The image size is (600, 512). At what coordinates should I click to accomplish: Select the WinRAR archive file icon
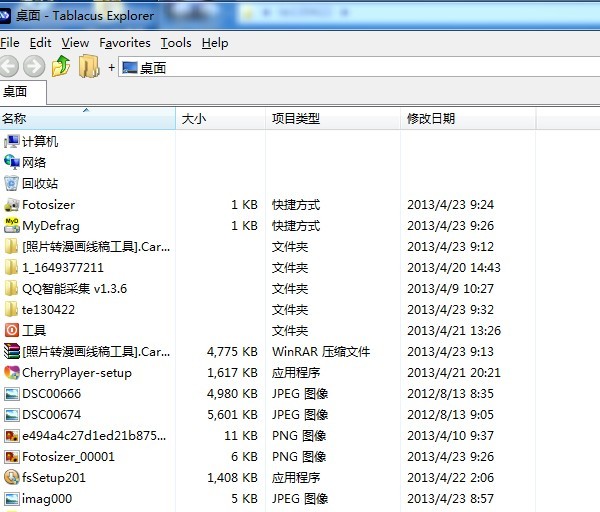(11, 351)
